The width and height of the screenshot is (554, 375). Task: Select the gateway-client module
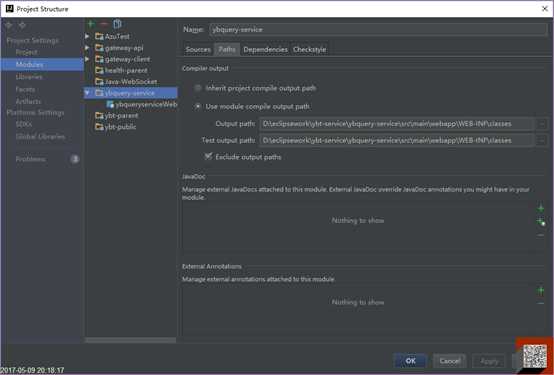pos(127,59)
